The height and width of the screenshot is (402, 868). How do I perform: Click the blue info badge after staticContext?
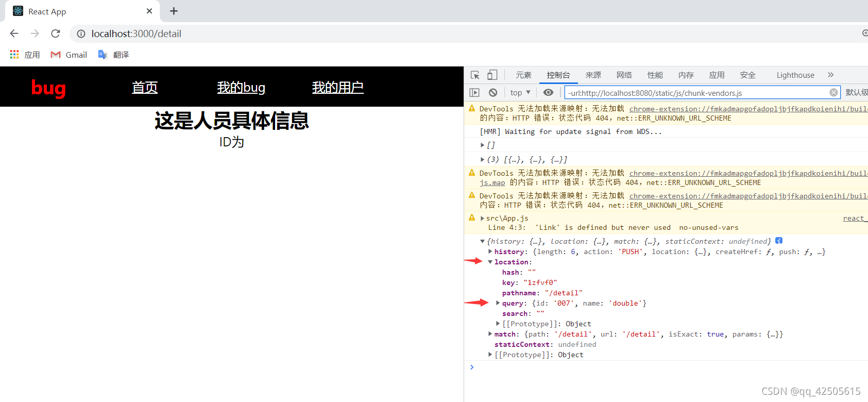point(779,241)
